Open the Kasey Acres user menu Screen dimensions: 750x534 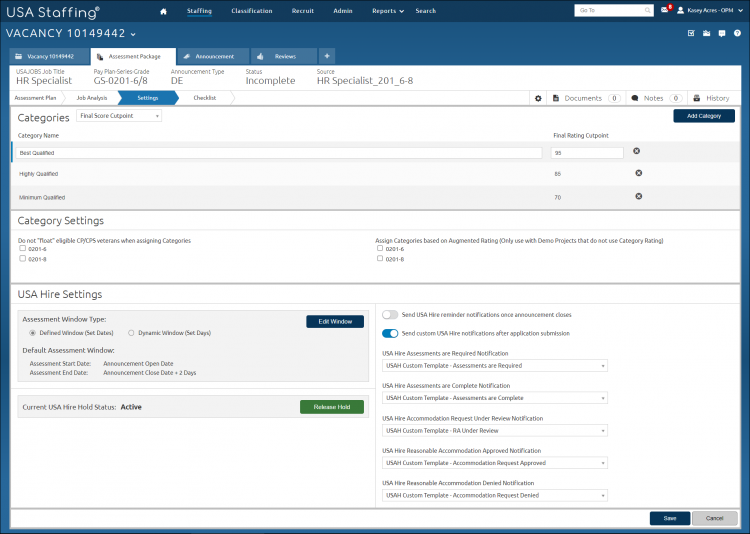[x=710, y=11]
